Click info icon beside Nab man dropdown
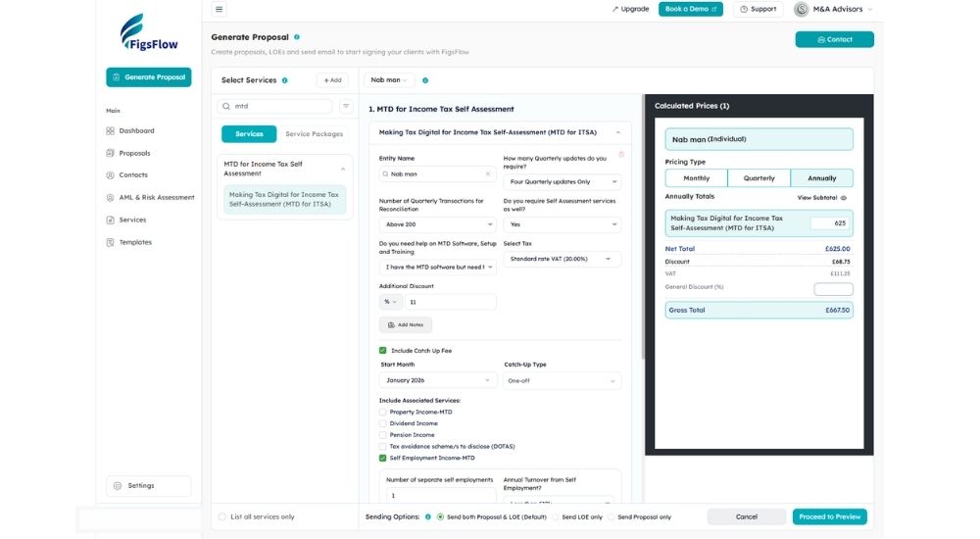Screen dimensions: 980x539 click(425, 80)
